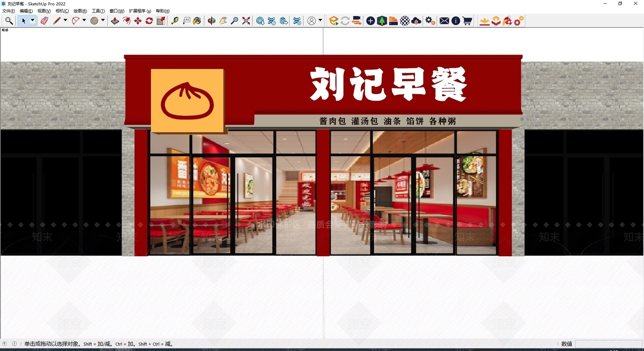The height and width of the screenshot is (351, 644).
Task: Expand the Line tool dropdown arrow
Action: pyautogui.click(x=65, y=21)
